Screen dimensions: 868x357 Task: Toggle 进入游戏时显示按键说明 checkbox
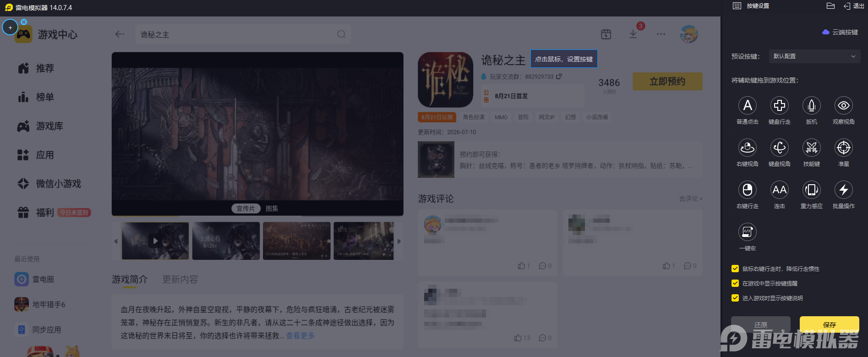pyautogui.click(x=735, y=298)
